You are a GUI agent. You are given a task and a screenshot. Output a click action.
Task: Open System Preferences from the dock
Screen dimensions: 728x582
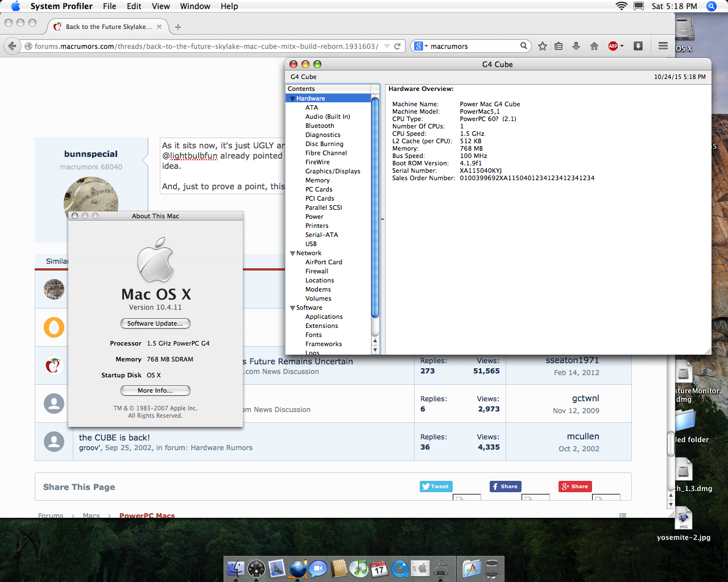click(x=420, y=568)
